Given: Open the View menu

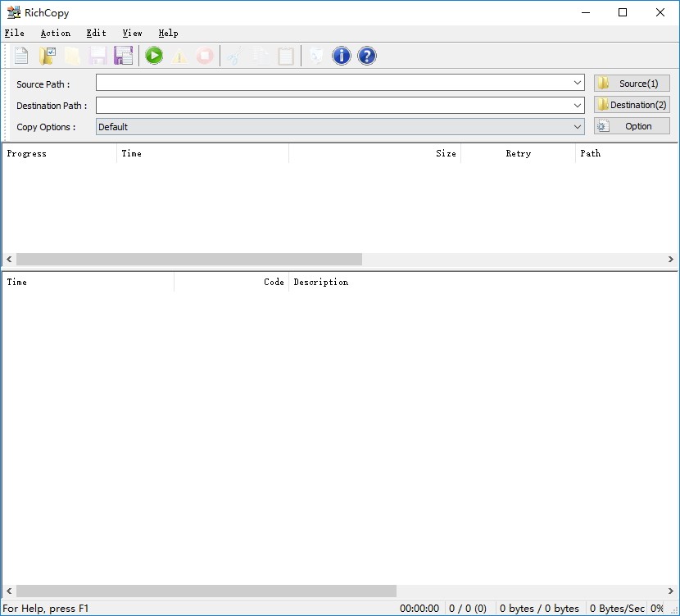Looking at the screenshot, I should coord(132,33).
